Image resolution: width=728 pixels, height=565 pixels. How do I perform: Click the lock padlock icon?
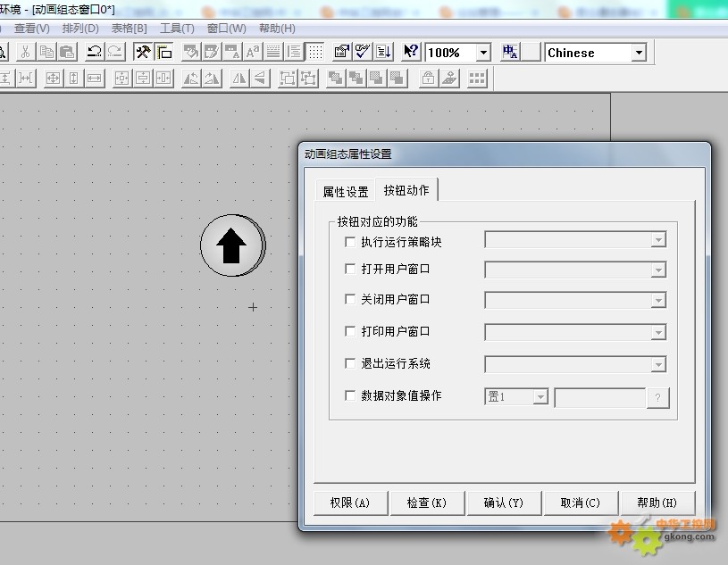click(429, 79)
